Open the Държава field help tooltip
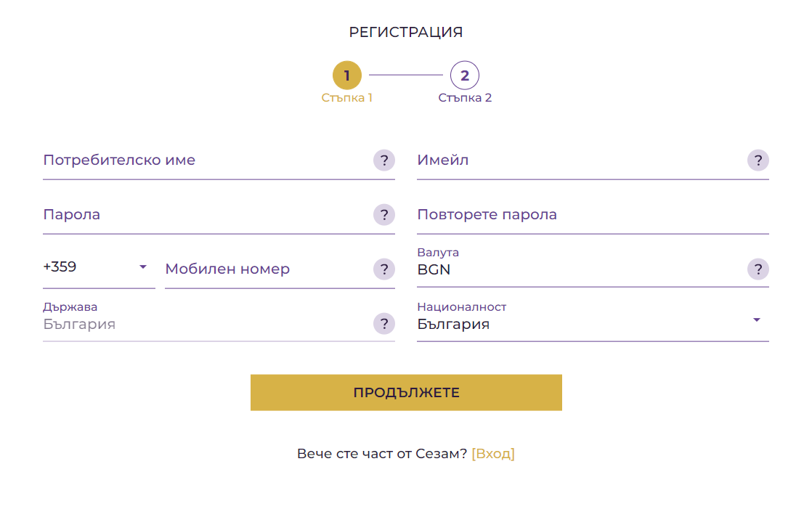 [383, 324]
